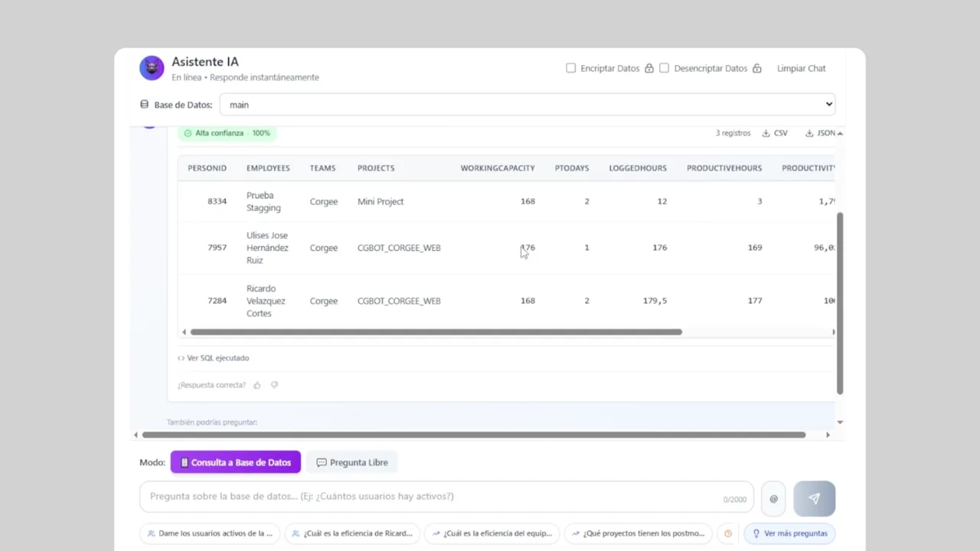Sort by EMPLOYEES column header

[268, 168]
